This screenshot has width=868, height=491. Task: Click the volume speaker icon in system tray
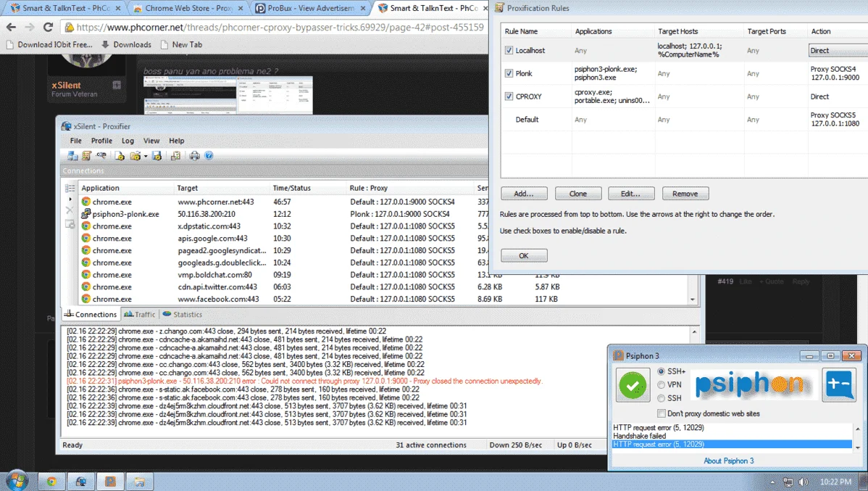(804, 482)
